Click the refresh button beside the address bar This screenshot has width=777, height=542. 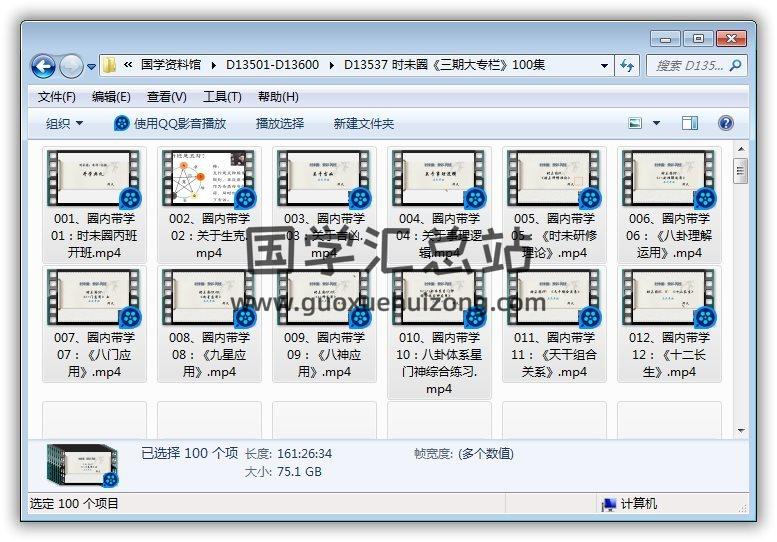point(627,65)
